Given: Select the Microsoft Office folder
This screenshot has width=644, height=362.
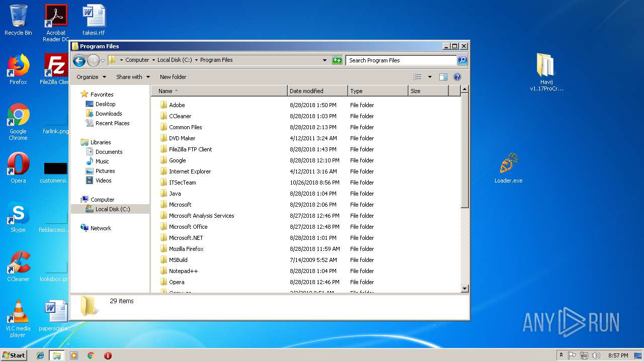Looking at the screenshot, I should [x=188, y=227].
